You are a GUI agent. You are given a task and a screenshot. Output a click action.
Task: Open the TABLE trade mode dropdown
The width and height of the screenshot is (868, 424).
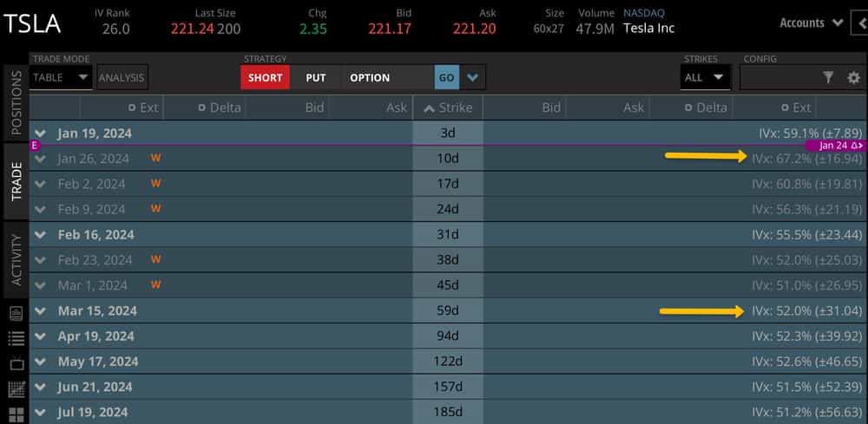coord(61,77)
